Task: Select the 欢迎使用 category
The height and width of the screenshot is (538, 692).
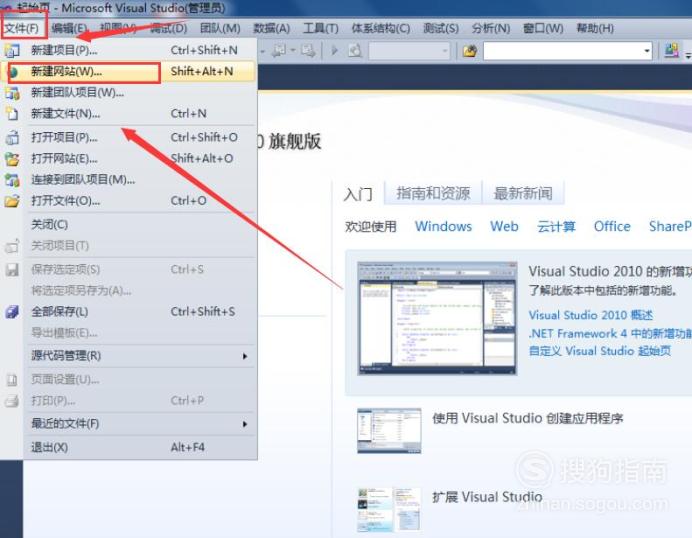Action: click(371, 226)
